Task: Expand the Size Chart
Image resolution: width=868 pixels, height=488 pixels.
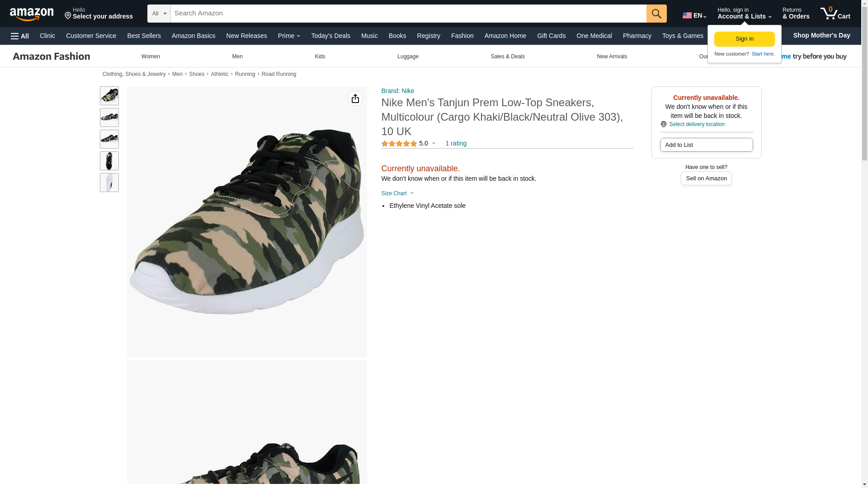Action: [397, 193]
